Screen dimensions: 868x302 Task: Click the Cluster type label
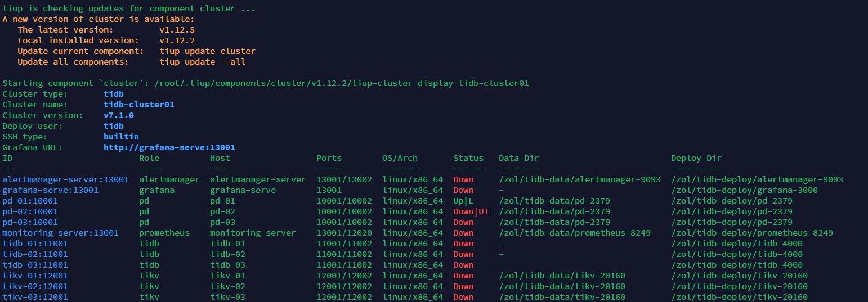[35, 94]
